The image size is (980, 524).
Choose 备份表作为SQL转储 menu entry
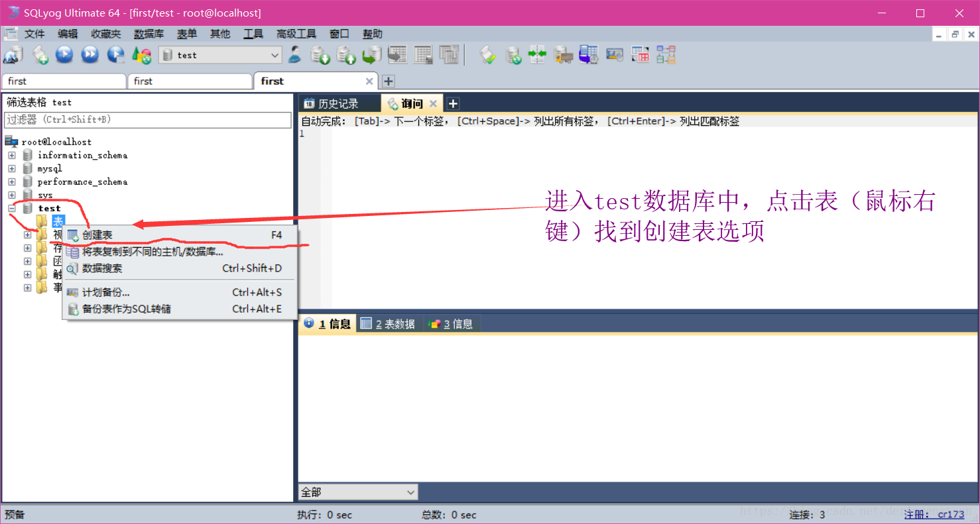(x=179, y=309)
